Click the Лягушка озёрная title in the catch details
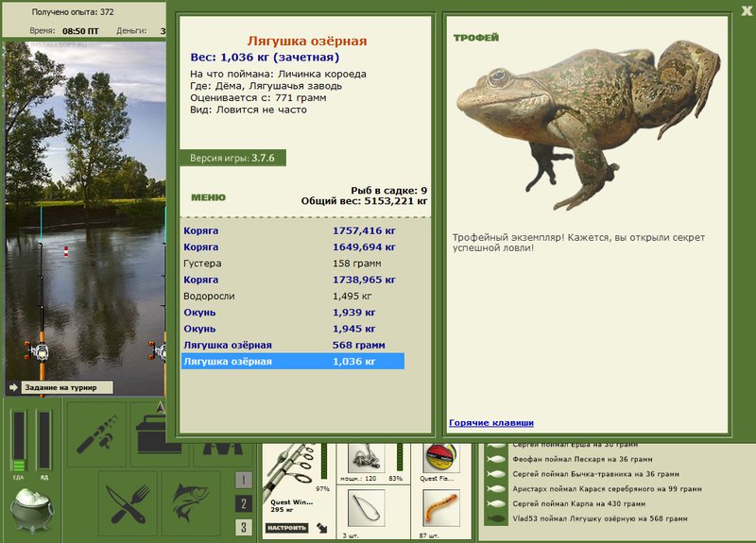Image resolution: width=756 pixels, height=543 pixels. (307, 41)
